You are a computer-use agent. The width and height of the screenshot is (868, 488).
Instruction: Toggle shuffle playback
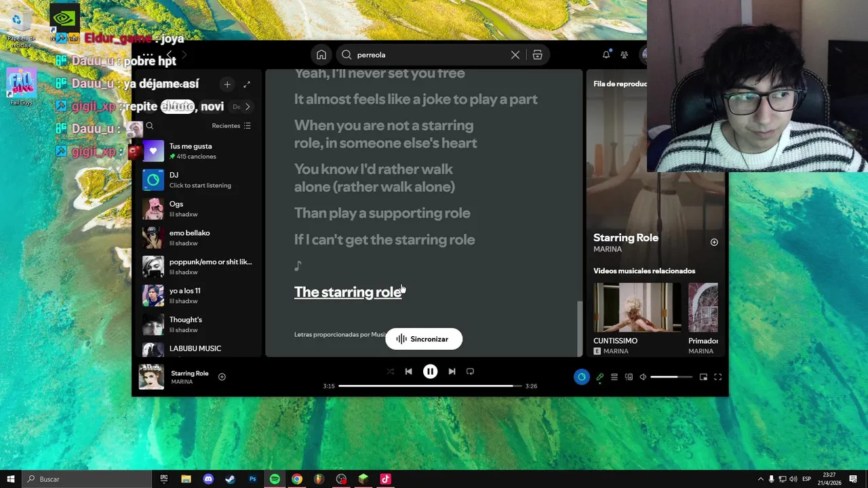pyautogui.click(x=390, y=371)
